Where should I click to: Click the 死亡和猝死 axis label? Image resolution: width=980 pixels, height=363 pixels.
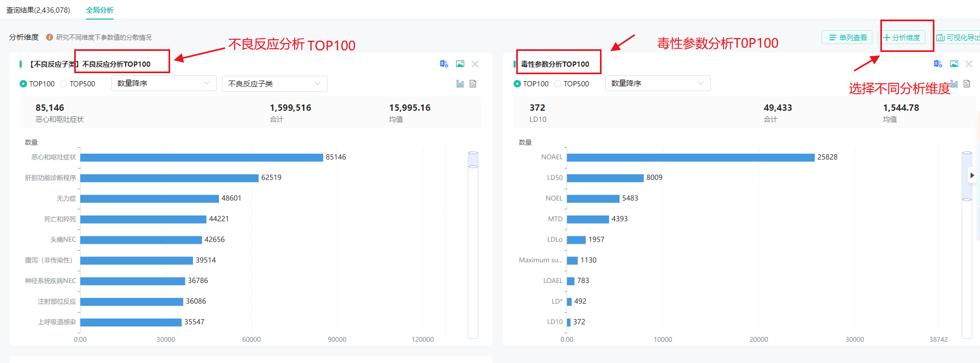coord(60,219)
